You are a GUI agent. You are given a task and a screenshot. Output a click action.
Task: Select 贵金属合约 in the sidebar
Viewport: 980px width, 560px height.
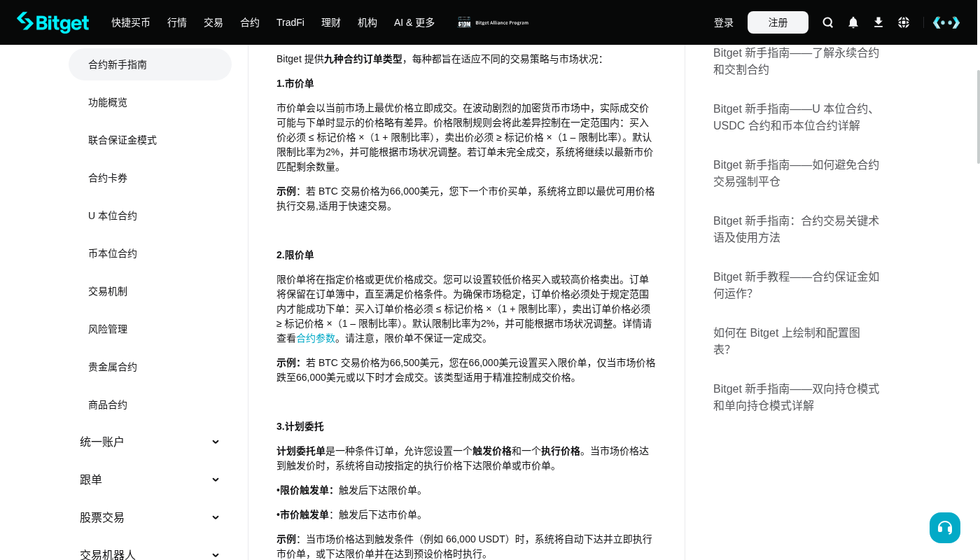[150, 367]
